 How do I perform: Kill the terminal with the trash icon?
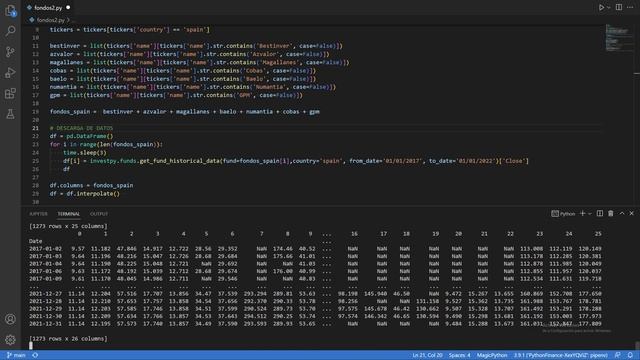611,213
